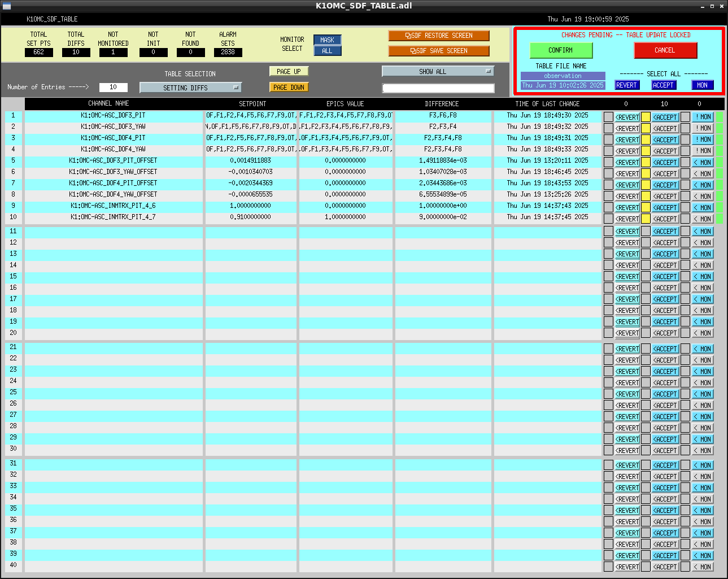The width and height of the screenshot is (728, 579).
Task: Toggle the revert checkbox on row 21
Action: tap(608, 349)
